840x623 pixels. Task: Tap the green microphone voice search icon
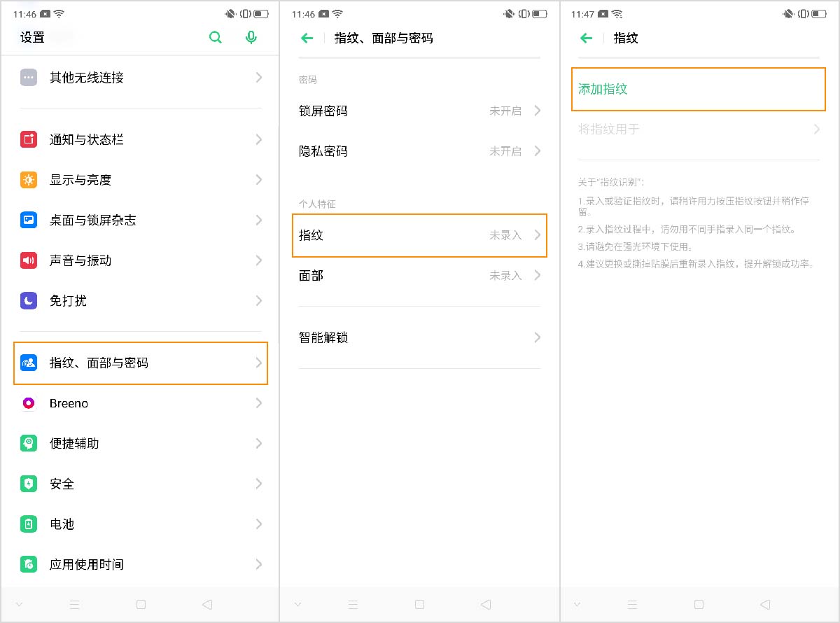click(251, 38)
